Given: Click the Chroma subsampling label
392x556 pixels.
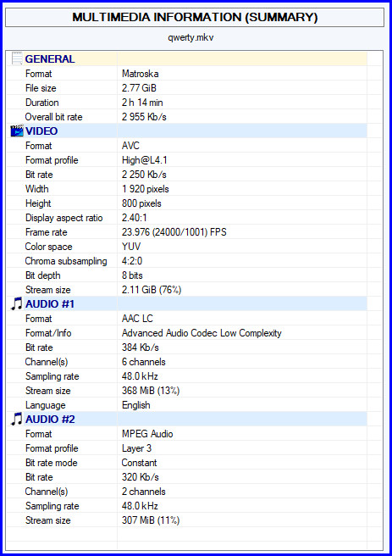Looking at the screenshot, I should point(66,261).
